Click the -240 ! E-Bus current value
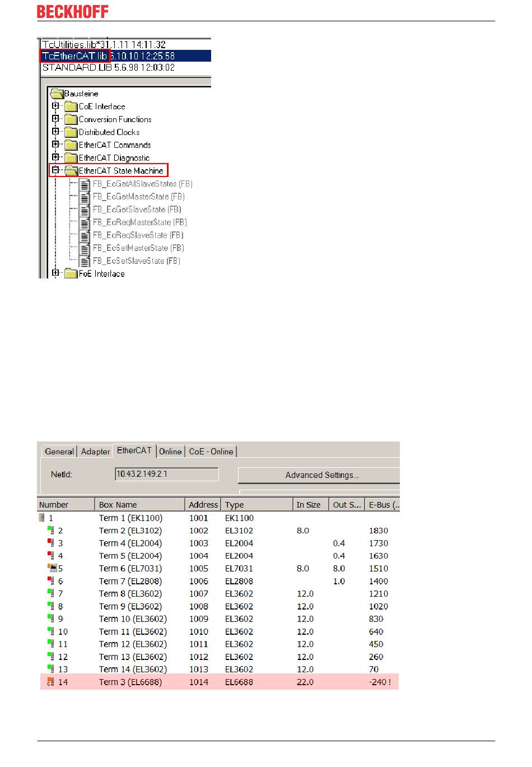The height and width of the screenshot is (767, 532). 380,682
